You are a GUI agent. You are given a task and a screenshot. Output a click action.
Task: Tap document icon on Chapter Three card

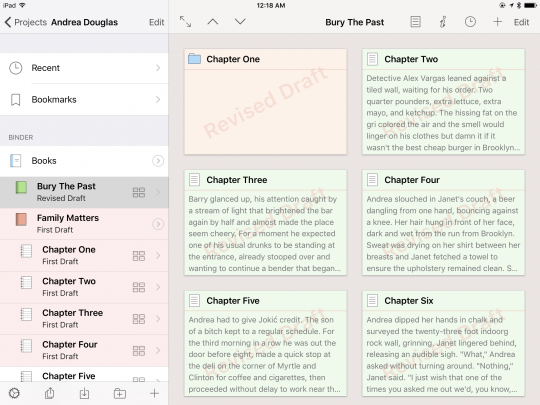[195, 180]
